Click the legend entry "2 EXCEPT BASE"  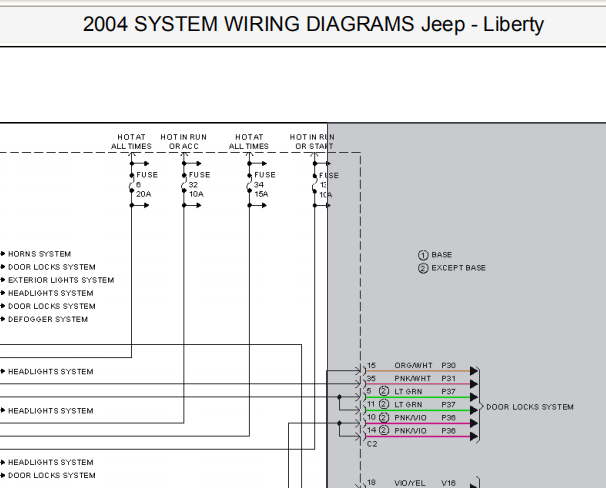[452, 268]
